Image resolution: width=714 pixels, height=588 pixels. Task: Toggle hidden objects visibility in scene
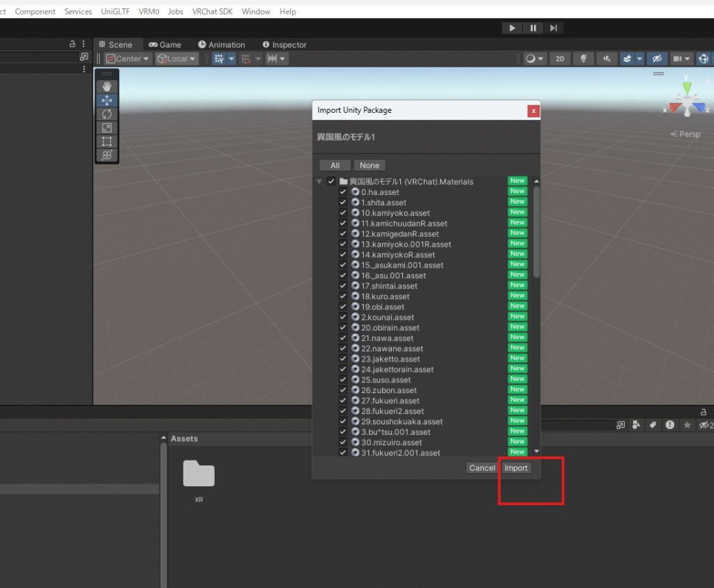point(657,59)
